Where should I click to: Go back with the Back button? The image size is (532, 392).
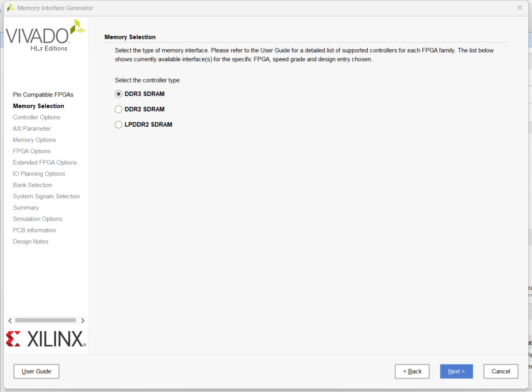412,371
